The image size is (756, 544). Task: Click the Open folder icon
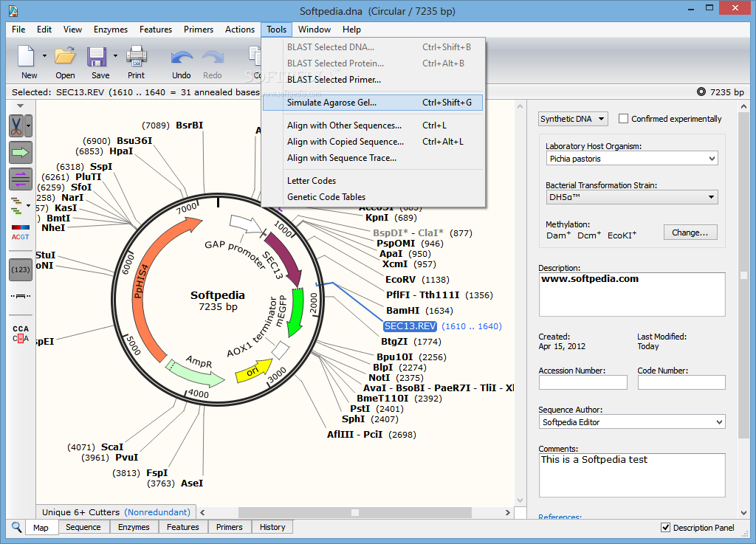[x=65, y=56]
